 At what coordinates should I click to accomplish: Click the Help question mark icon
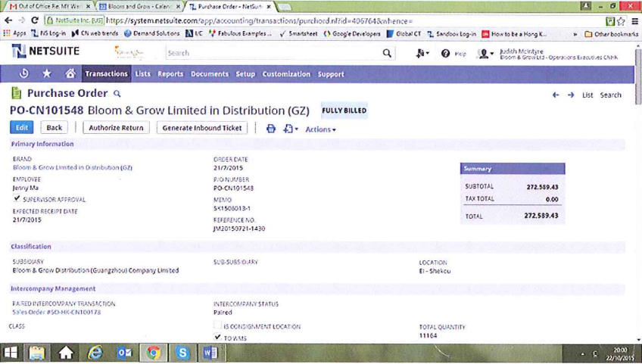[x=445, y=54]
